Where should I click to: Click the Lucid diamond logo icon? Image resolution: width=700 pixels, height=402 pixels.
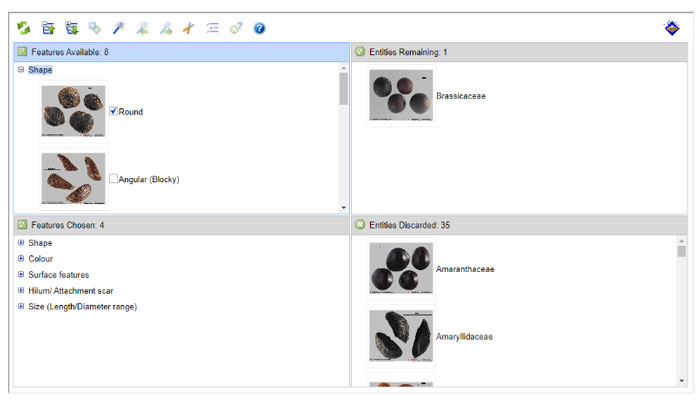(672, 28)
